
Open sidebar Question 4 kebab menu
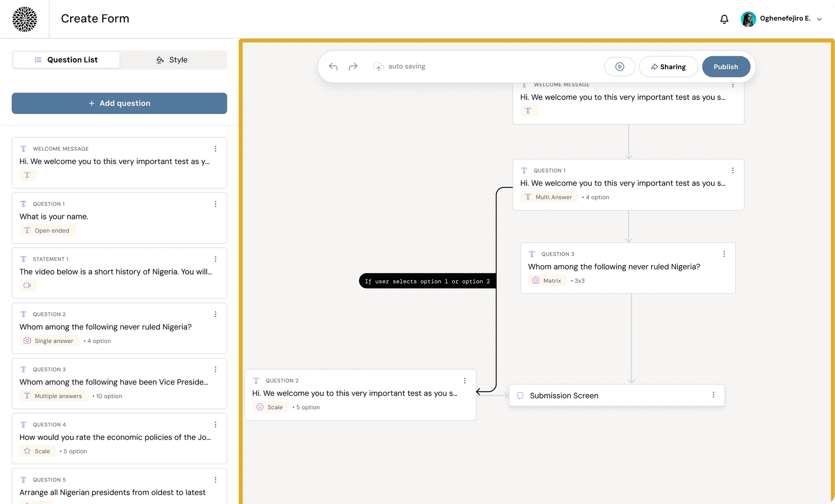point(215,425)
